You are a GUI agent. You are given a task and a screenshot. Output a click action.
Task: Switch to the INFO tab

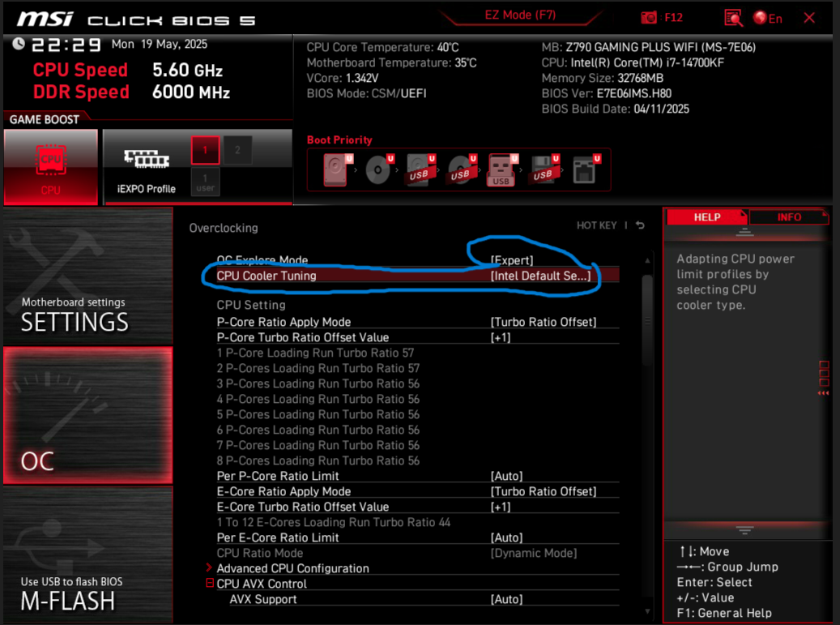pyautogui.click(x=789, y=217)
